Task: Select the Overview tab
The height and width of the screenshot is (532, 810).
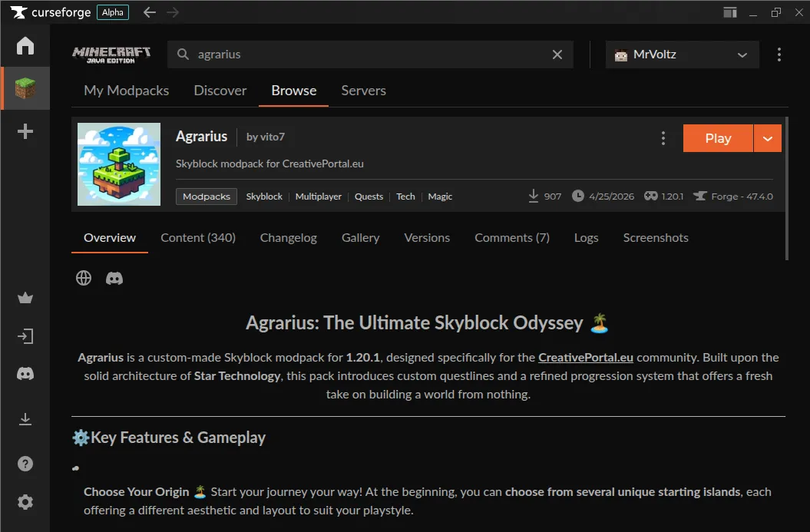Action: point(110,237)
